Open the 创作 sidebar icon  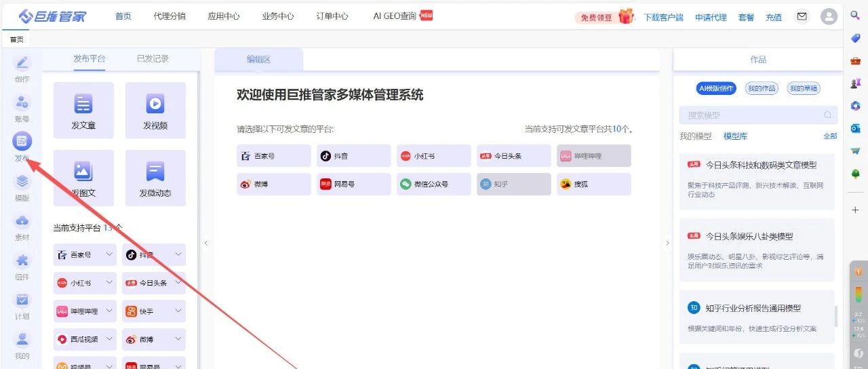click(x=22, y=63)
